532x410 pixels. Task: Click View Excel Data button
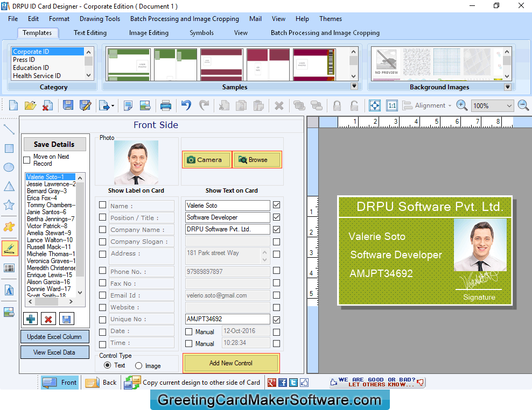tap(54, 352)
